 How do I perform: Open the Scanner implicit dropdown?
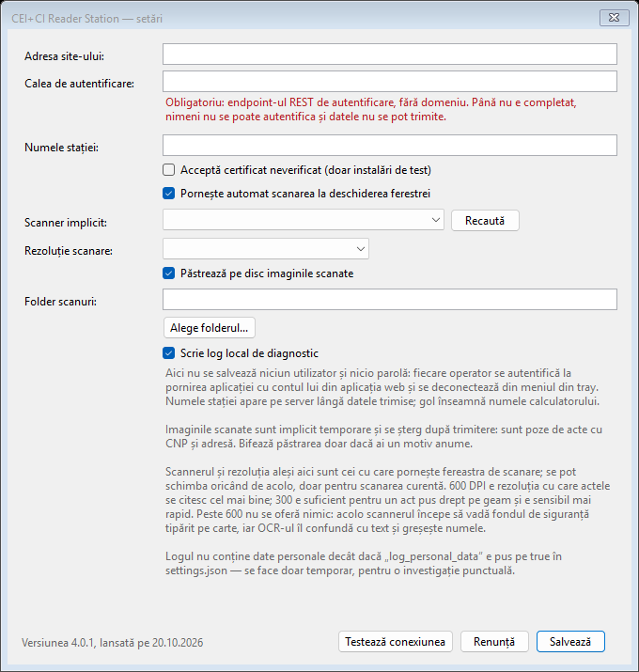tap(304, 220)
